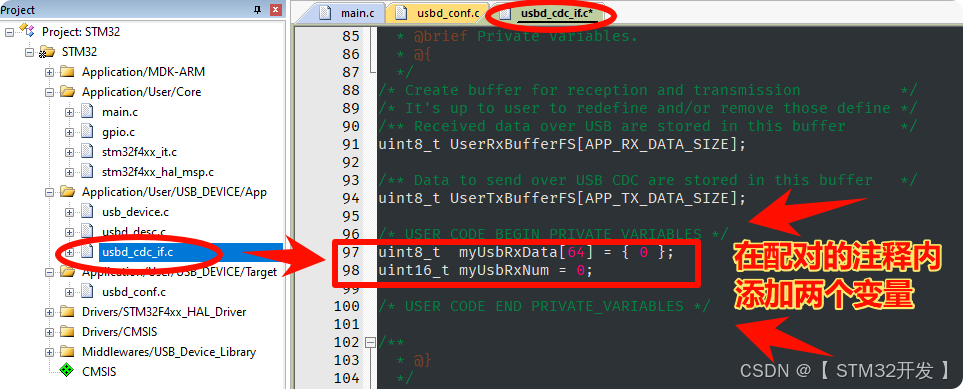Expand usbd_conf.c tree node dependencies
The image size is (963, 389).
(69, 292)
